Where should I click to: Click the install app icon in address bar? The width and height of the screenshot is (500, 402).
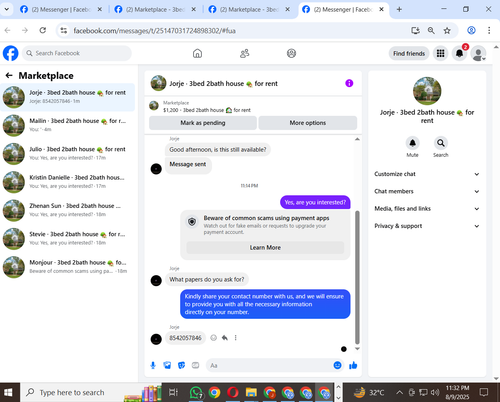(415, 31)
